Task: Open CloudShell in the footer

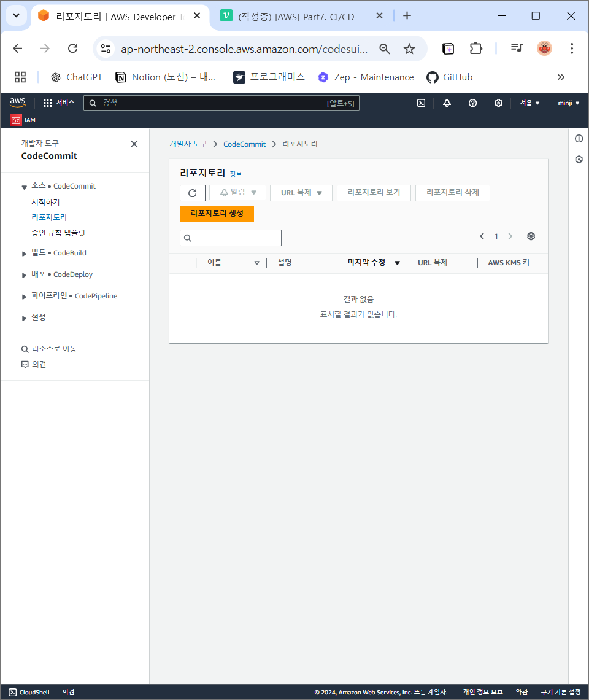Action: coord(29,692)
